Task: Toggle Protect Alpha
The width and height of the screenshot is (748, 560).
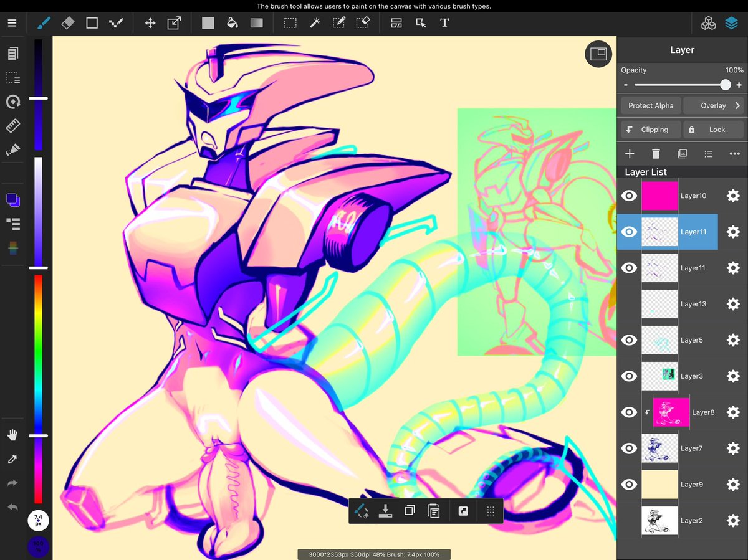Action: [x=651, y=105]
